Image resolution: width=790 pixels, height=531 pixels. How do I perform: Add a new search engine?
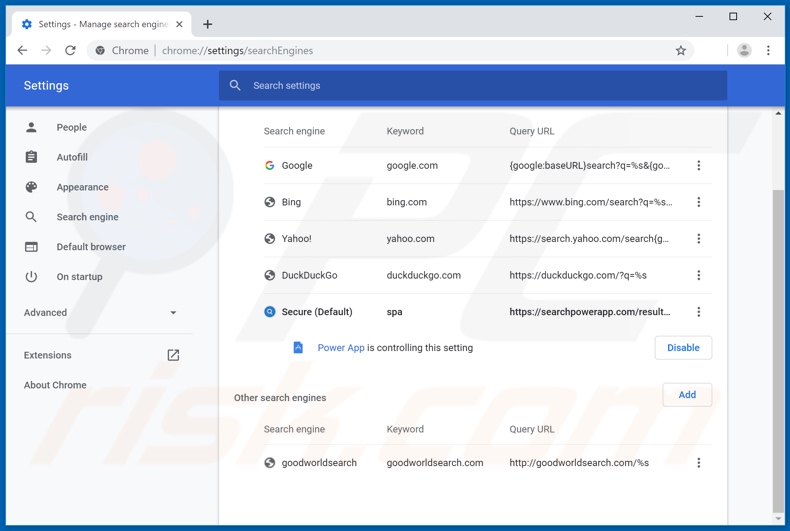tap(687, 394)
